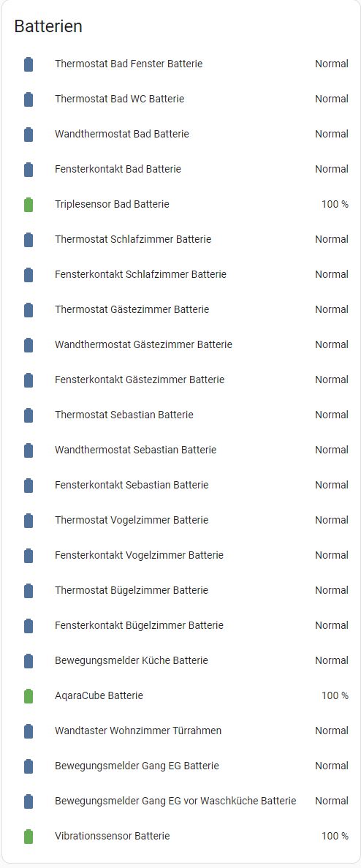The width and height of the screenshot is (361, 868).
Task: Click the AqaraCube green battery icon
Action: [x=28, y=695]
